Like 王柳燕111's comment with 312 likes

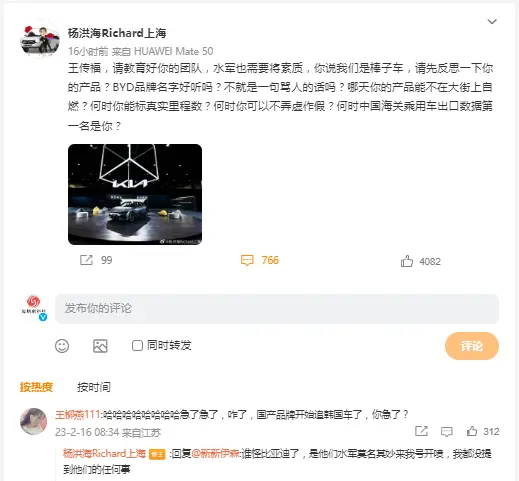[x=472, y=431]
